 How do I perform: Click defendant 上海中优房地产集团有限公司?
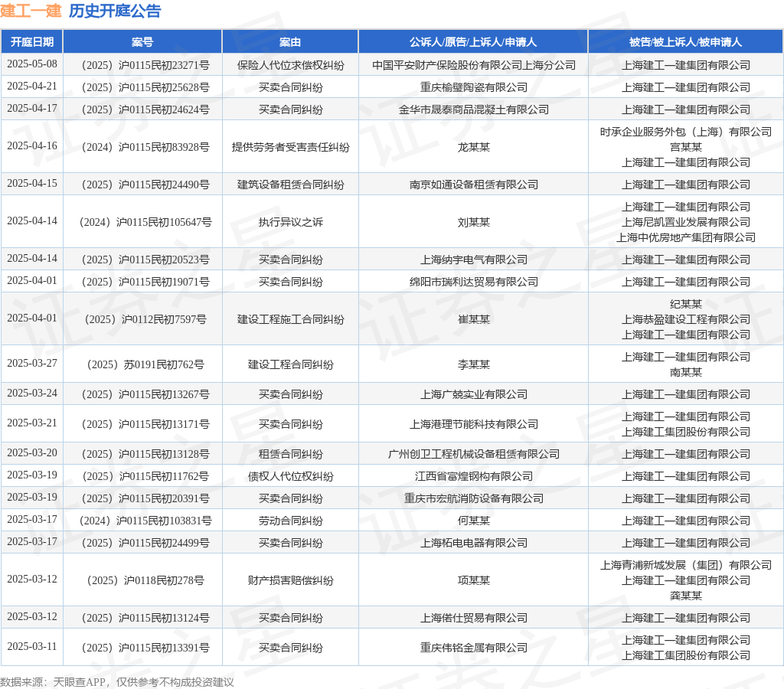click(x=685, y=237)
